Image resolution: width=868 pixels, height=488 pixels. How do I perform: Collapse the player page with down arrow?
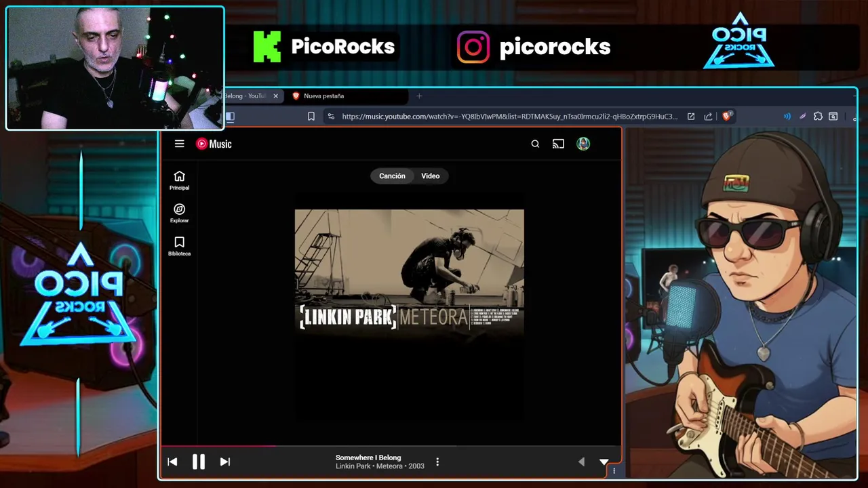point(604,462)
